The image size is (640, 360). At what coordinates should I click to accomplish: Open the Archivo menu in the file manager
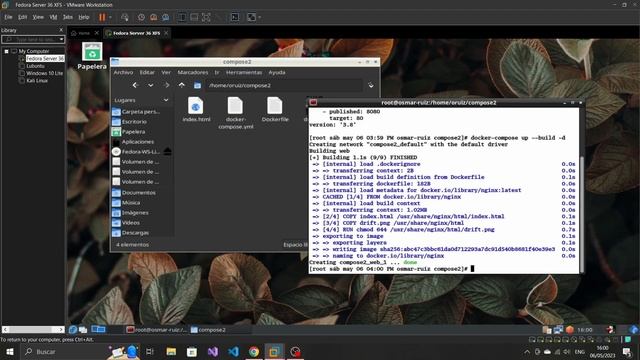(123, 72)
